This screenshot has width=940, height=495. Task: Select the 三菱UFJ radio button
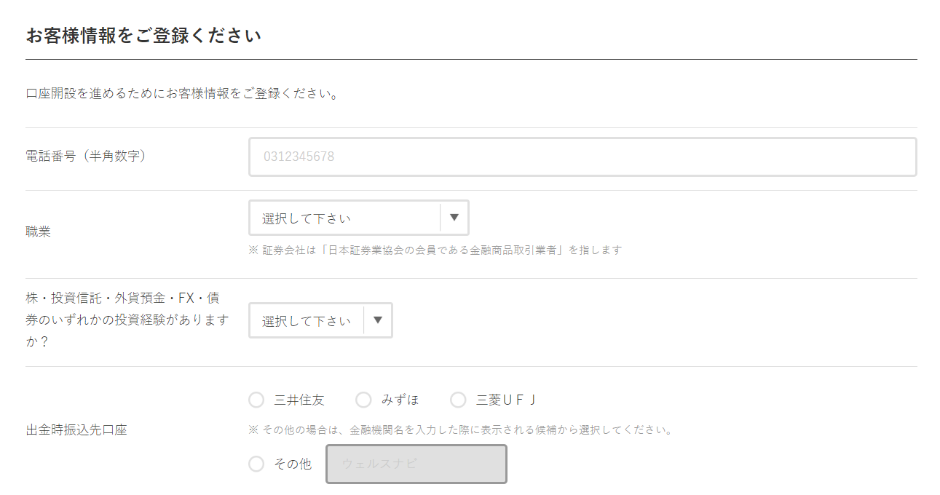pyautogui.click(x=458, y=400)
